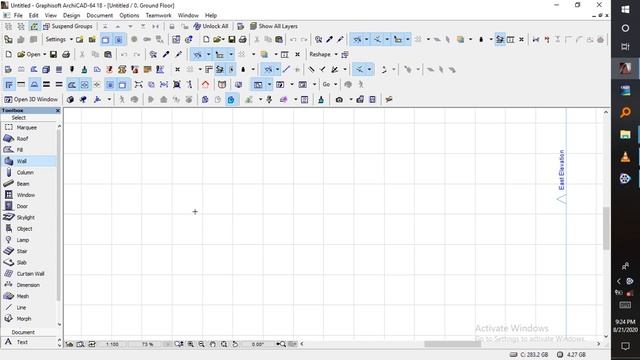640x360 pixels.
Task: Open File Explorer from the taskbar
Action: (x=625, y=134)
